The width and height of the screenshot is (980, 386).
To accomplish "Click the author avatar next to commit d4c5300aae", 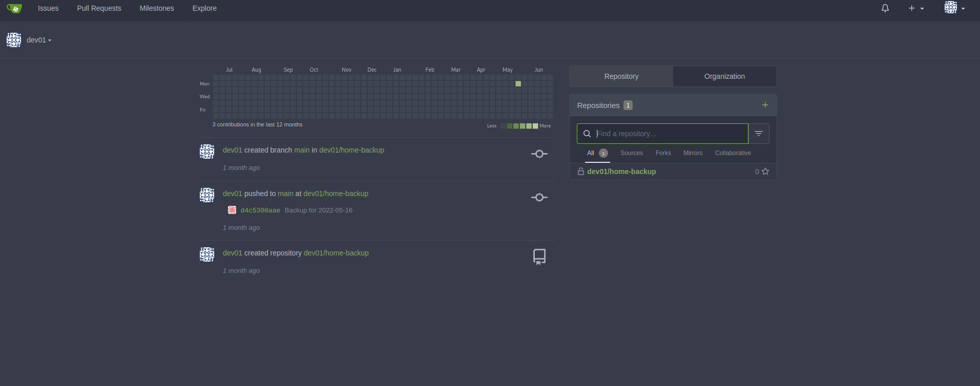I will [232, 210].
